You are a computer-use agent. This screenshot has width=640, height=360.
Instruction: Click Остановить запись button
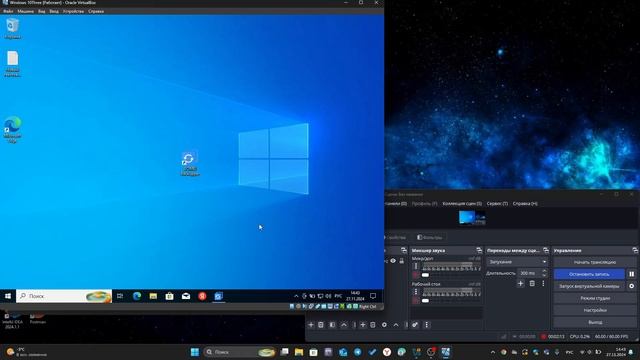[x=589, y=274]
